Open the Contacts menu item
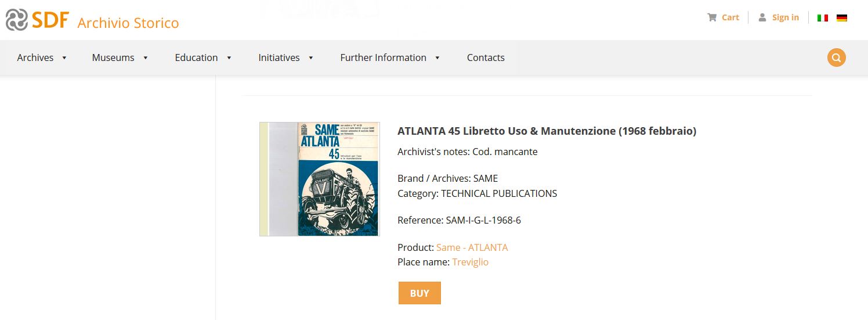 (486, 57)
